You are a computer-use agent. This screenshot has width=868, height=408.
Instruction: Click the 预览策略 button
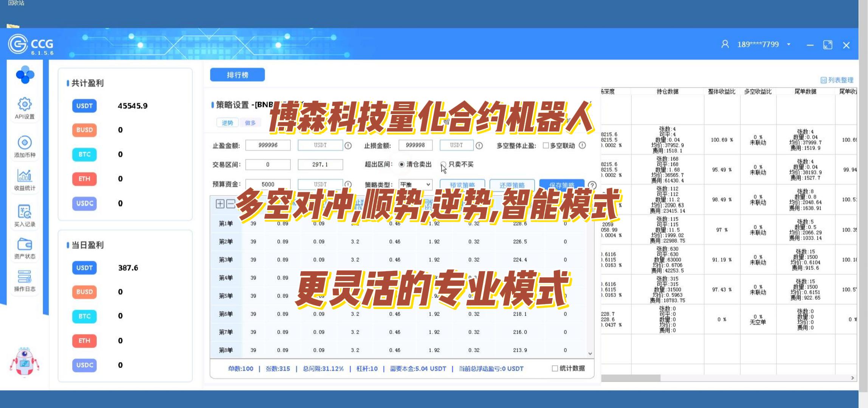[462, 185]
